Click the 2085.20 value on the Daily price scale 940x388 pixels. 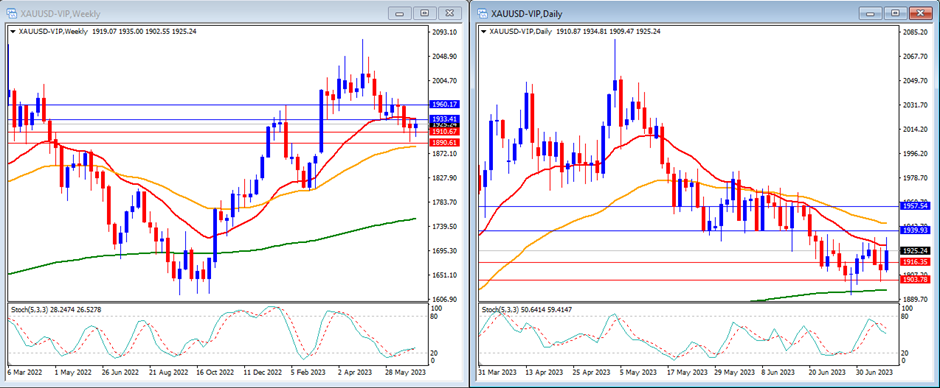tap(915, 32)
